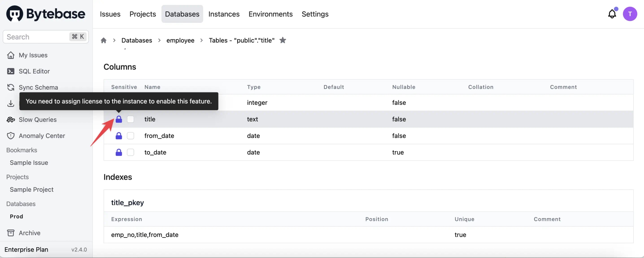644x258 pixels.
Task: Click the Enterprise Plan label
Action: pos(26,250)
